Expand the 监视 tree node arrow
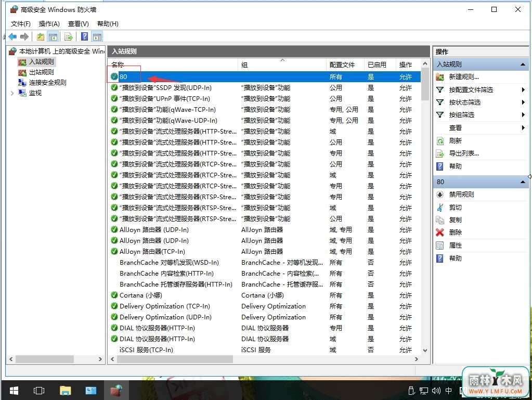 tap(12, 93)
